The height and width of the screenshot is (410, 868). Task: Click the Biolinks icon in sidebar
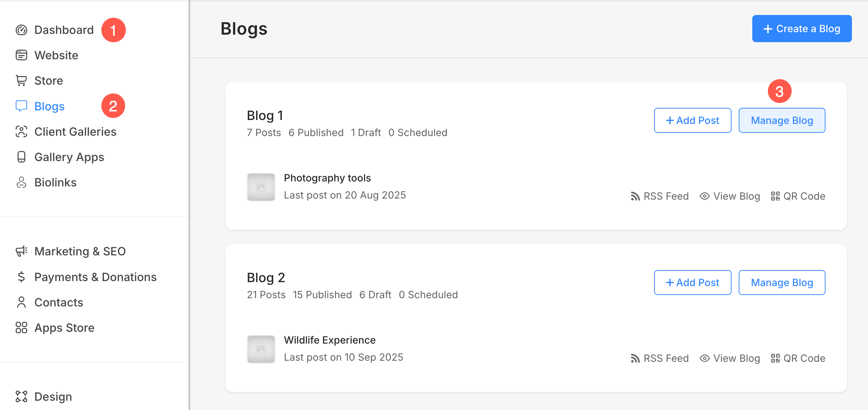point(21,182)
